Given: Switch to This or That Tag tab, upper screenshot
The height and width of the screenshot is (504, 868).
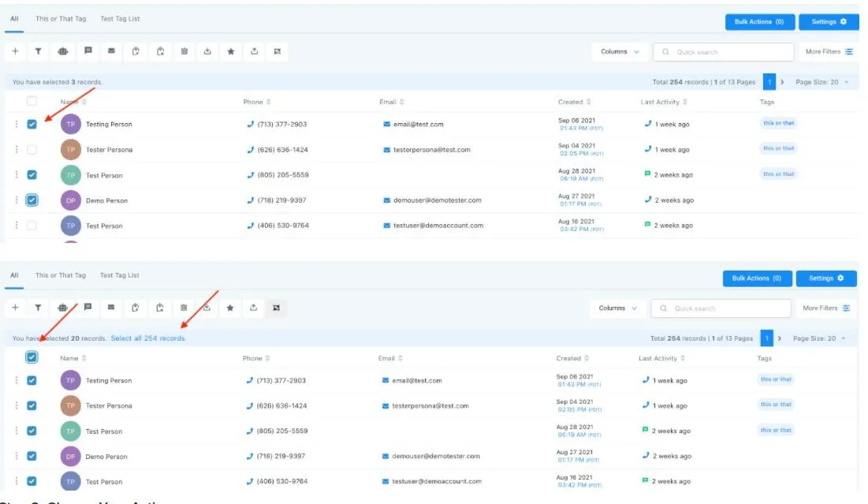Looking at the screenshot, I should [x=61, y=19].
